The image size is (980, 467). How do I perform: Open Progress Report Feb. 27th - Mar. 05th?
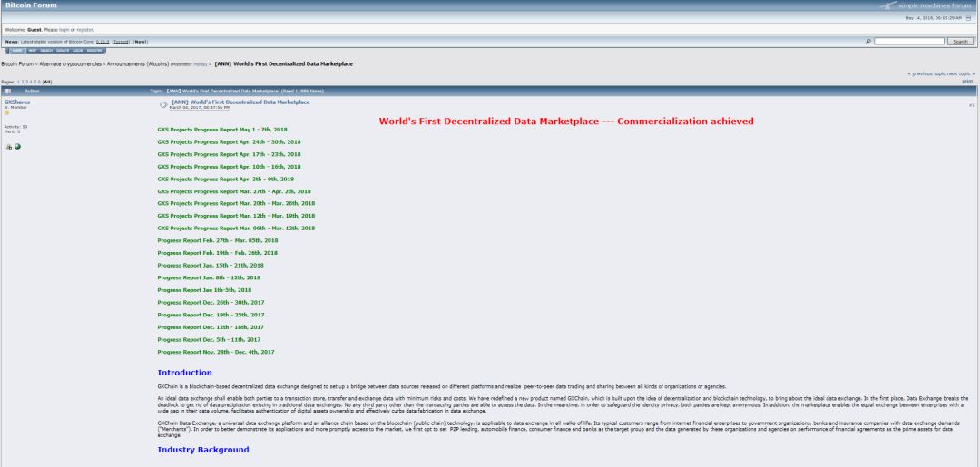[218, 240]
